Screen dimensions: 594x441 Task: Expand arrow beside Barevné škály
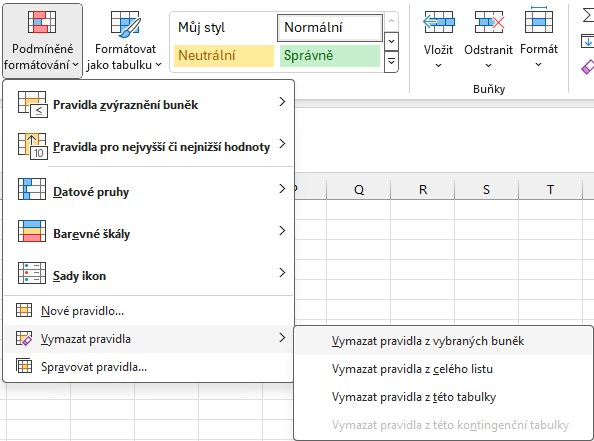point(282,230)
